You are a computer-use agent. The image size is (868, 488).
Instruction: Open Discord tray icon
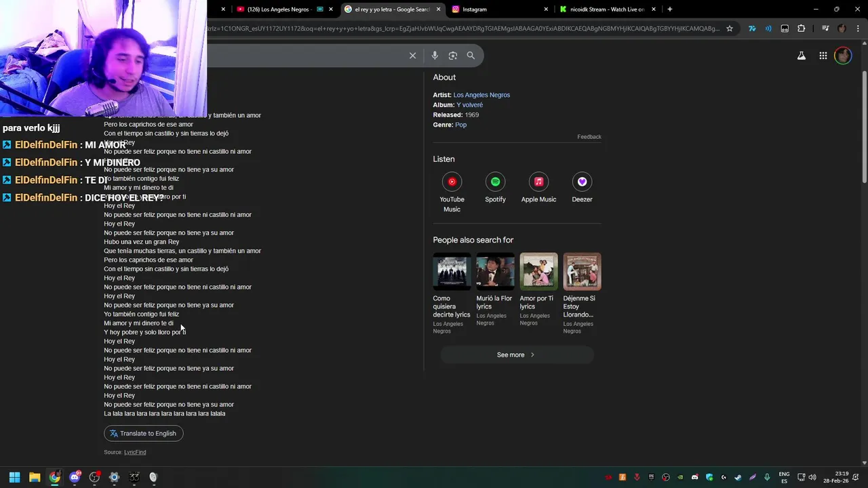(694, 477)
